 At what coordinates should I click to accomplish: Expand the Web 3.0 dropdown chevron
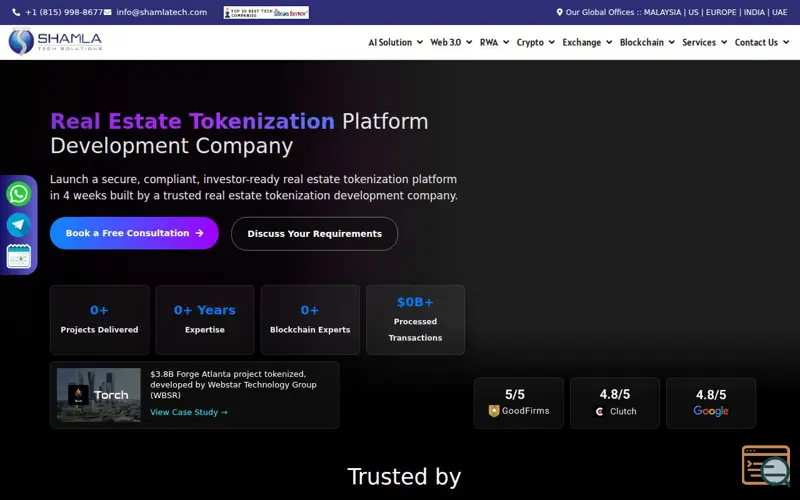pos(469,42)
